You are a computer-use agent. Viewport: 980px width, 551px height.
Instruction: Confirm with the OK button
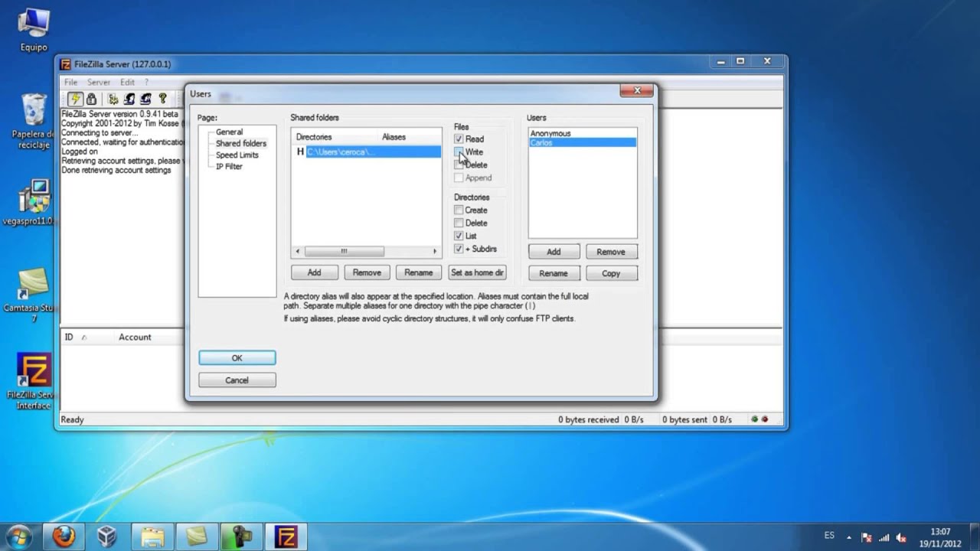(x=237, y=358)
